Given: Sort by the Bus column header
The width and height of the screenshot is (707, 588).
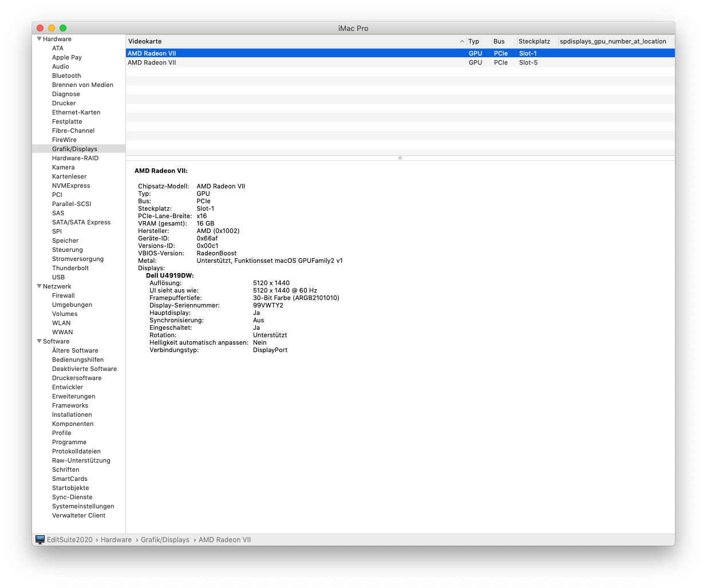Looking at the screenshot, I should coord(504,41).
